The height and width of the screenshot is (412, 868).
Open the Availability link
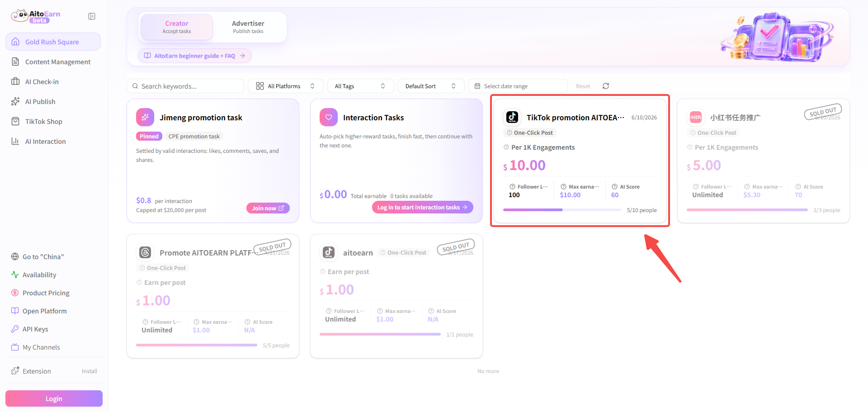coord(39,275)
